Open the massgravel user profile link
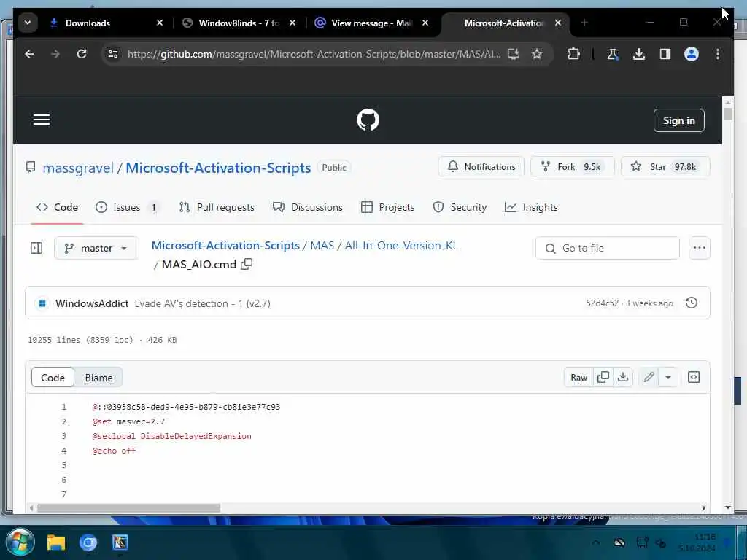This screenshot has width=747, height=560. [x=78, y=168]
